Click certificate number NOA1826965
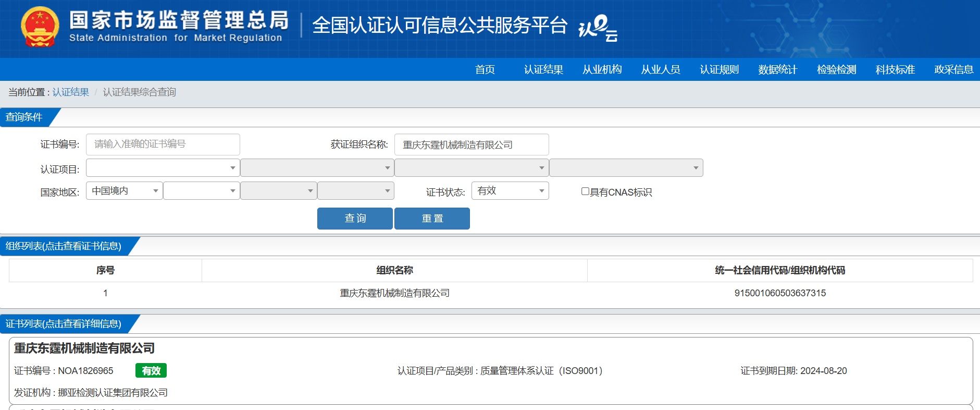 [85, 371]
